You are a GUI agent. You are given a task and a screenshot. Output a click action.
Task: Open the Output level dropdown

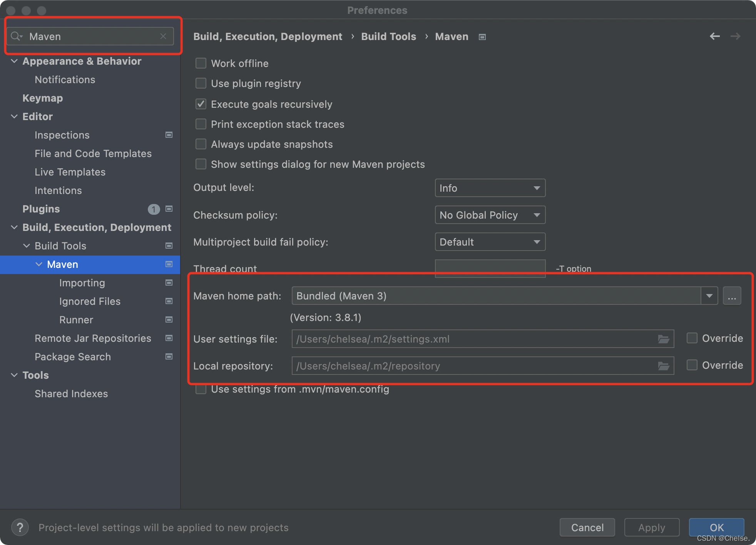pyautogui.click(x=490, y=188)
